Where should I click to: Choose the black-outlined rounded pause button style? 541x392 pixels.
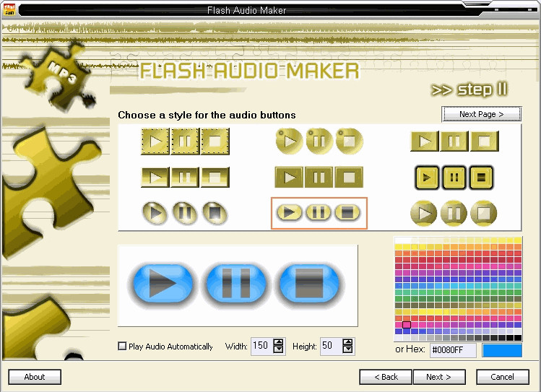pyautogui.click(x=454, y=178)
